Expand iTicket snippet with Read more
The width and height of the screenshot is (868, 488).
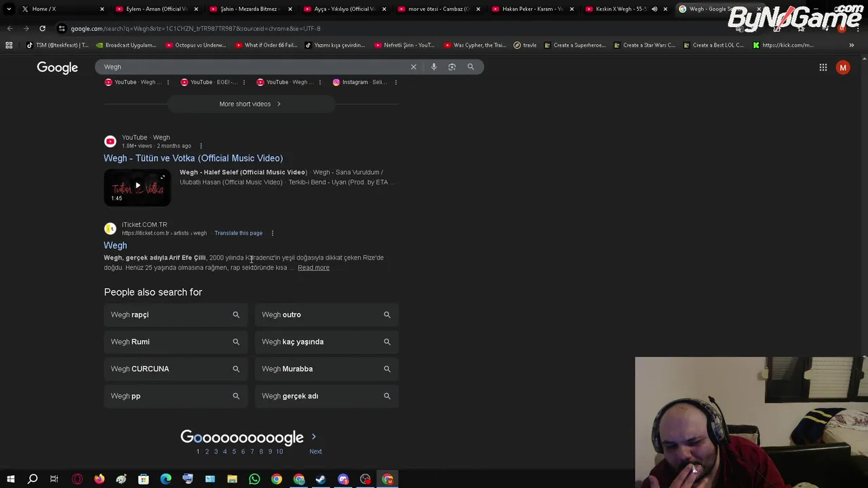[x=313, y=268]
